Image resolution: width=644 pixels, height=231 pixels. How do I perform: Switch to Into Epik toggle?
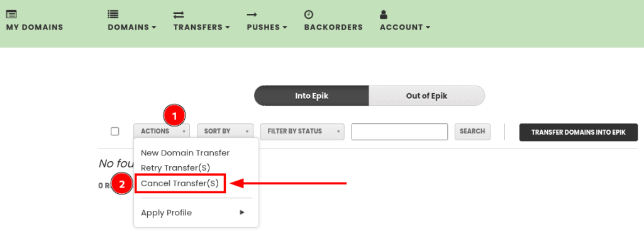click(x=312, y=96)
